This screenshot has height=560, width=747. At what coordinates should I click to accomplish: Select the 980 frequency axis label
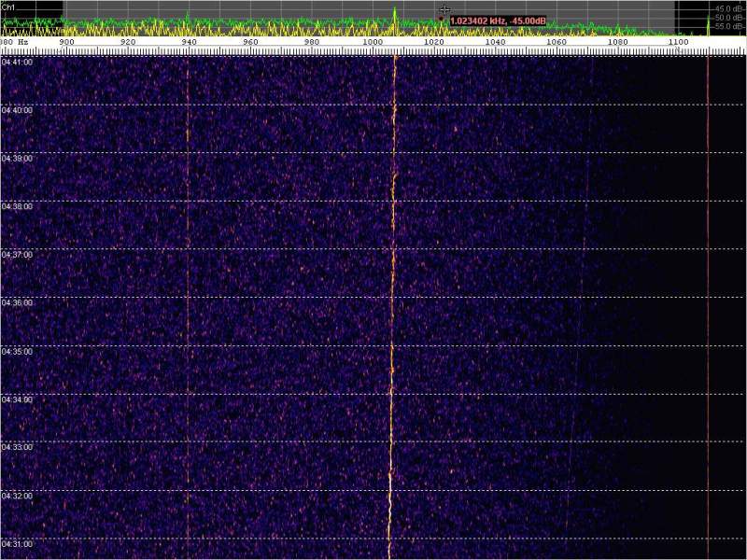click(312, 42)
